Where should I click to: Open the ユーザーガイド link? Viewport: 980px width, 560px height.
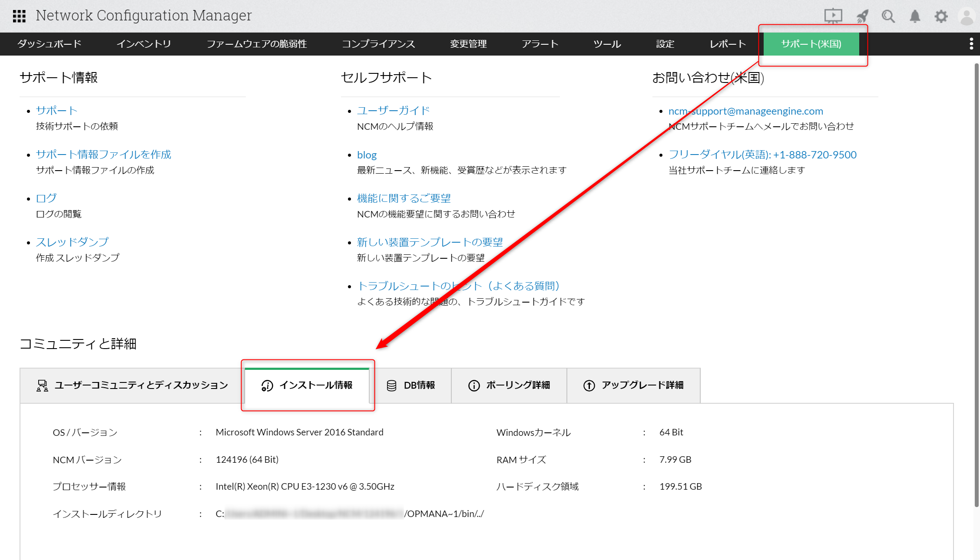[393, 111]
